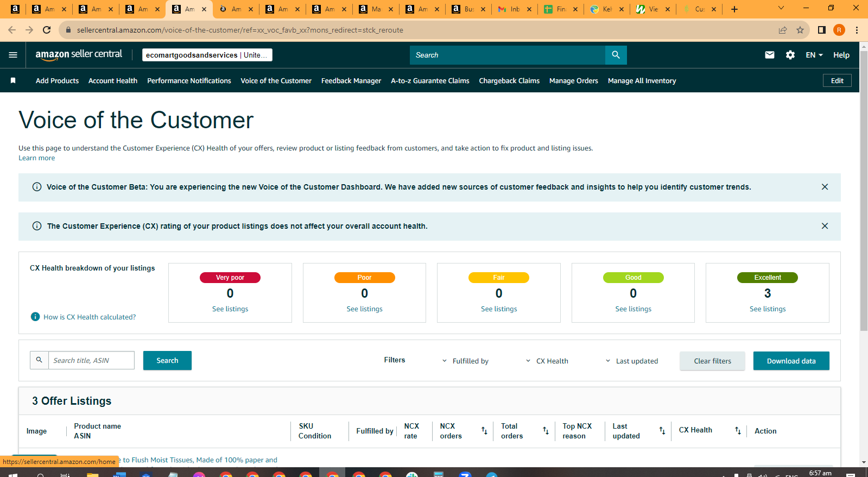Viewport: 868px width, 477px height.
Task: Reload the page with browser refresh icon
Action: click(x=47, y=30)
